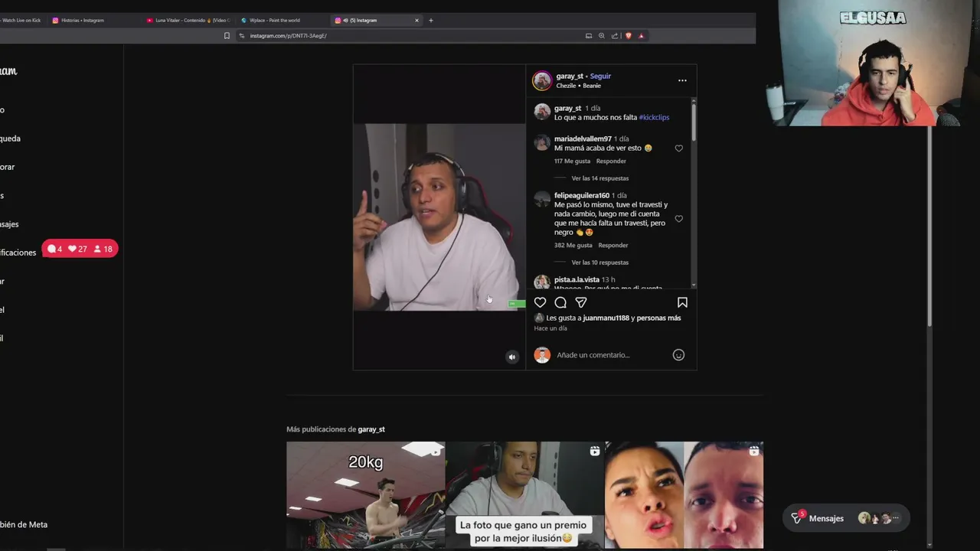Open '117 Me gusta' likes list

pos(572,161)
